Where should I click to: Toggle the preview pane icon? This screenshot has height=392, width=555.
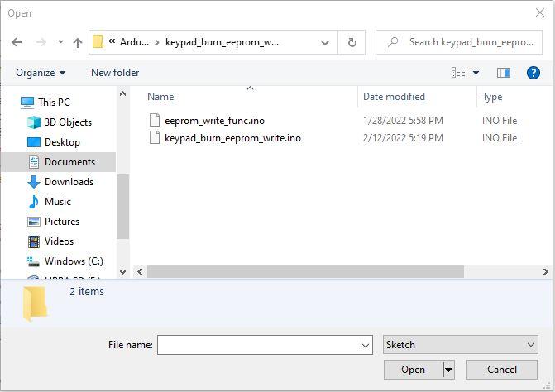pyautogui.click(x=504, y=73)
